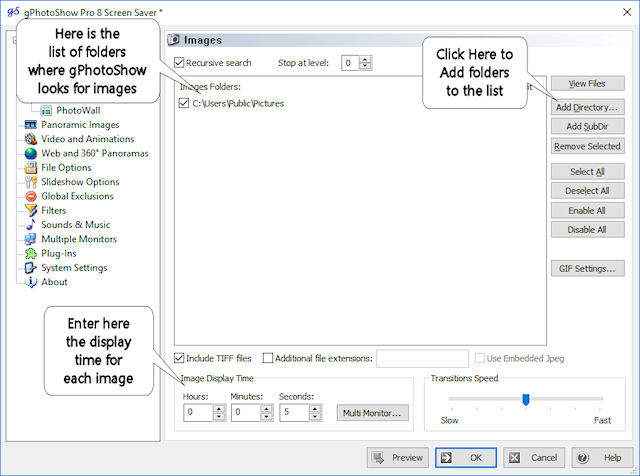Click the About info icon
640x476 pixels.
point(31,282)
